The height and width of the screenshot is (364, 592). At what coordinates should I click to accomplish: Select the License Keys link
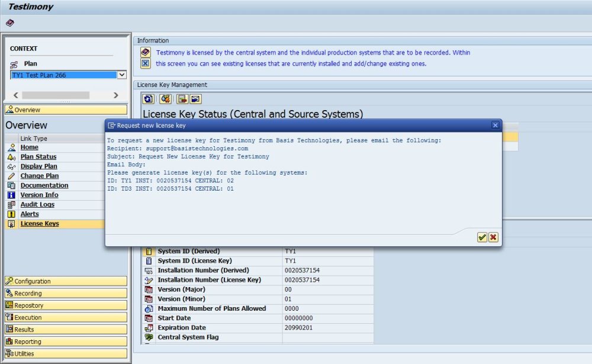tap(40, 224)
